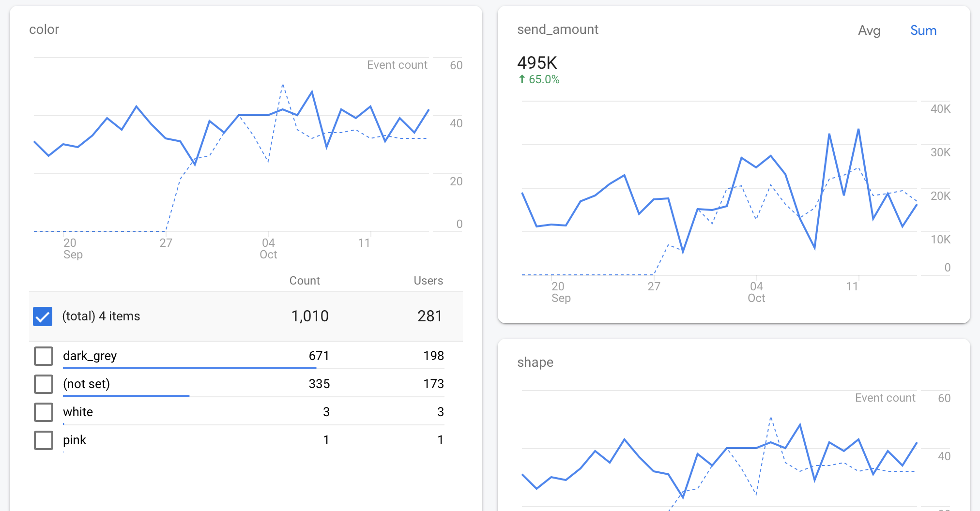Select the Sum view for send_amount
This screenshot has width=980, height=511.
[x=923, y=30]
